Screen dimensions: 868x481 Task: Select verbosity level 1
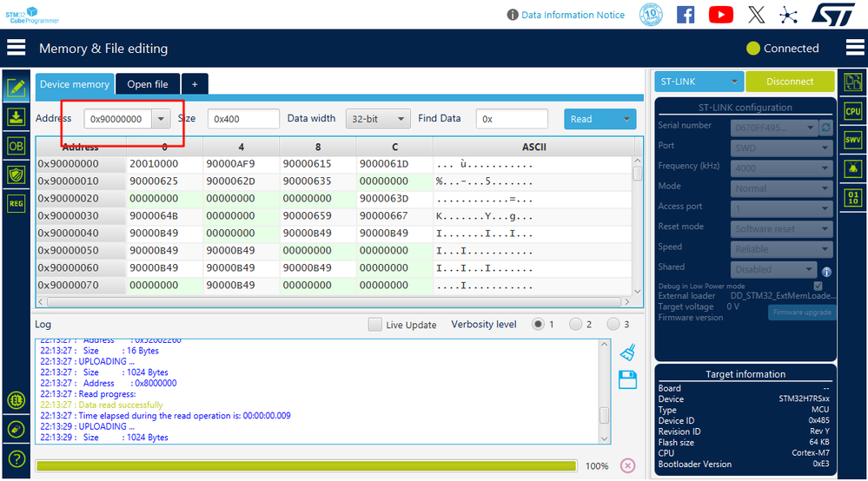pos(538,324)
